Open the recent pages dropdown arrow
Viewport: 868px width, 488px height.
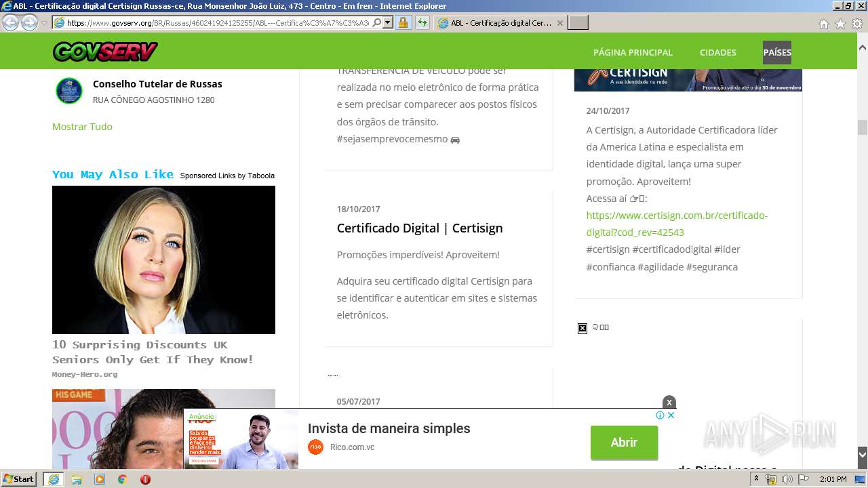(44, 23)
